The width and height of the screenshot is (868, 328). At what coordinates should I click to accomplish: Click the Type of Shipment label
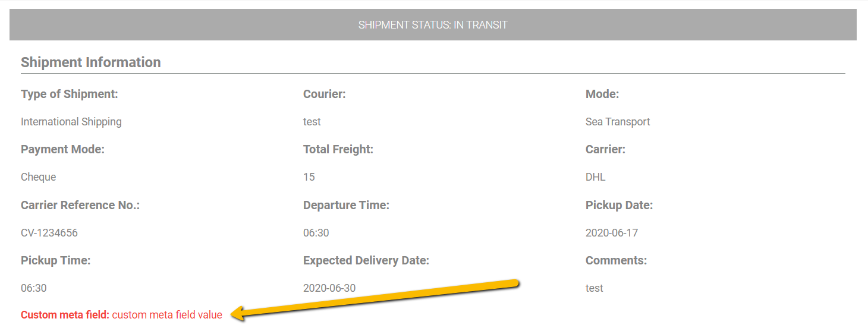pos(70,94)
